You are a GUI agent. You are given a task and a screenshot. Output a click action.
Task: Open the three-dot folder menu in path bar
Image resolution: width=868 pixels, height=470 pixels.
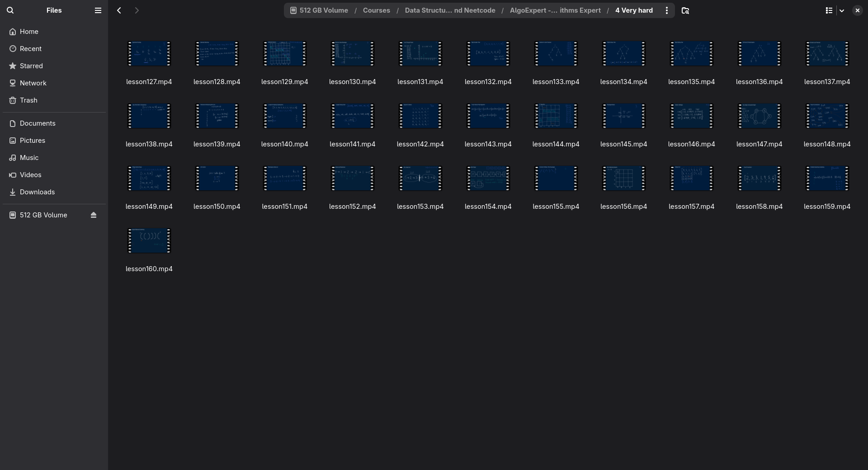click(666, 10)
